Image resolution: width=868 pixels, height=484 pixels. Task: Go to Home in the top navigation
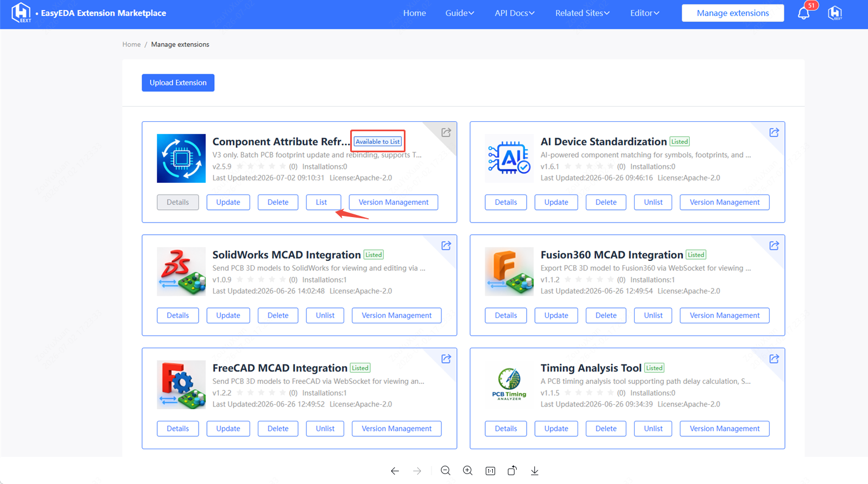point(414,13)
